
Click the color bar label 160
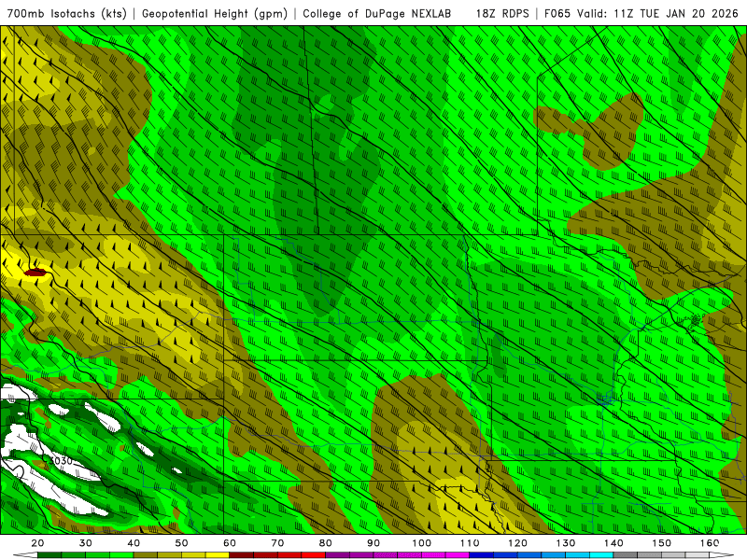(710, 543)
